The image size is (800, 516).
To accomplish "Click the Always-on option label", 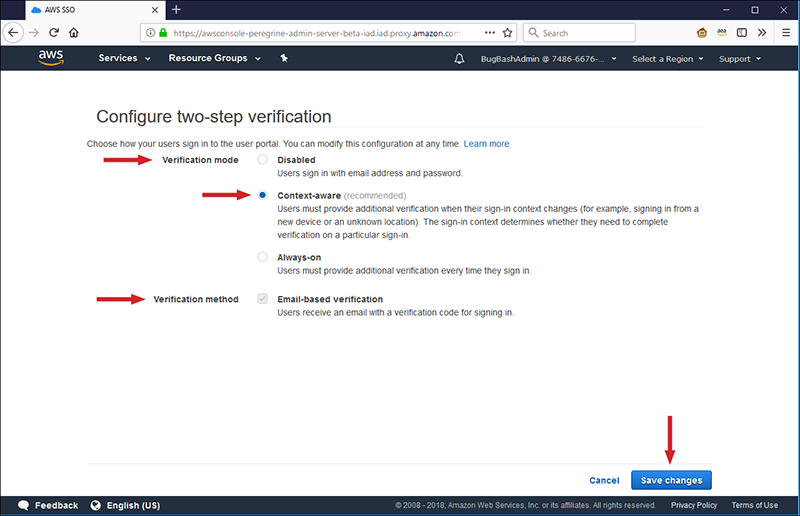I will [x=299, y=257].
